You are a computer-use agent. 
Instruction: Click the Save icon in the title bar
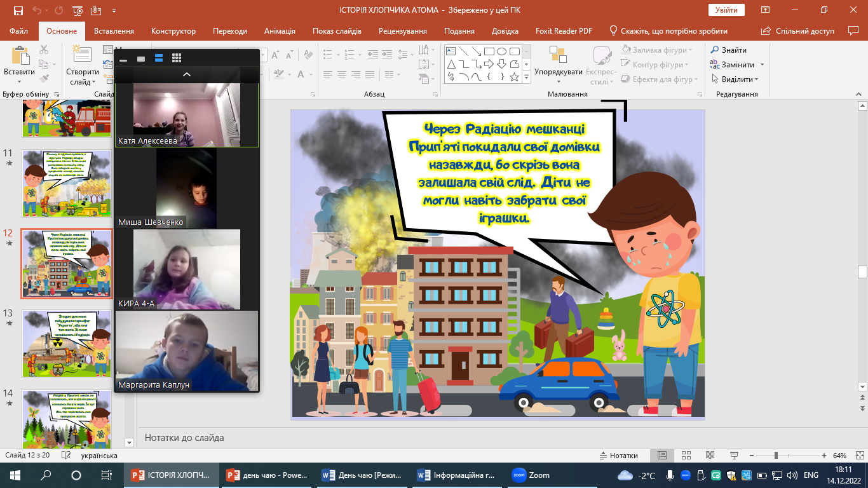[x=18, y=10]
